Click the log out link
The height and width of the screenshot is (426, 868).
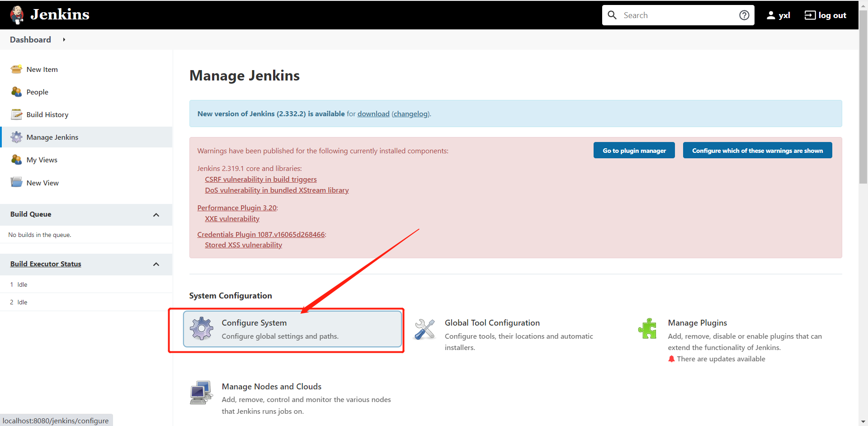[x=826, y=15]
